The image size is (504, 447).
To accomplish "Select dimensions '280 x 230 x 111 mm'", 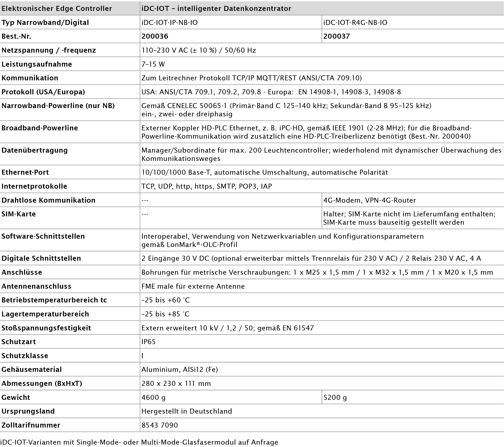I will tap(176, 384).
